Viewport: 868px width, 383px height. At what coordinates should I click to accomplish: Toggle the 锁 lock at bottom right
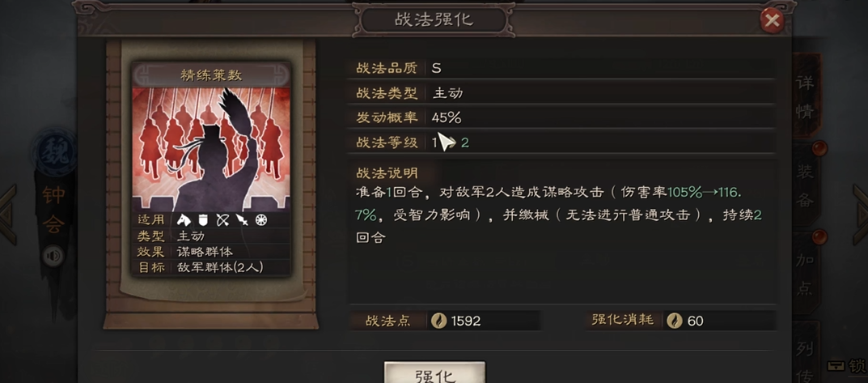coord(847,366)
